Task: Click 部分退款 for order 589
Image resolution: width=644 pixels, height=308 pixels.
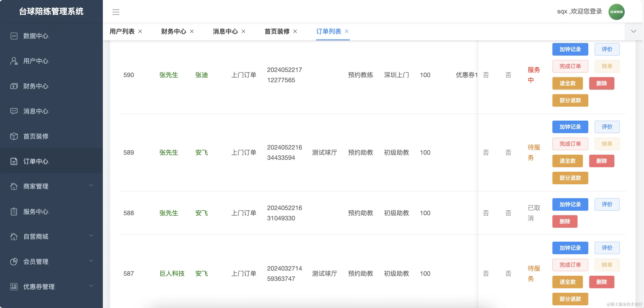Action: point(570,178)
